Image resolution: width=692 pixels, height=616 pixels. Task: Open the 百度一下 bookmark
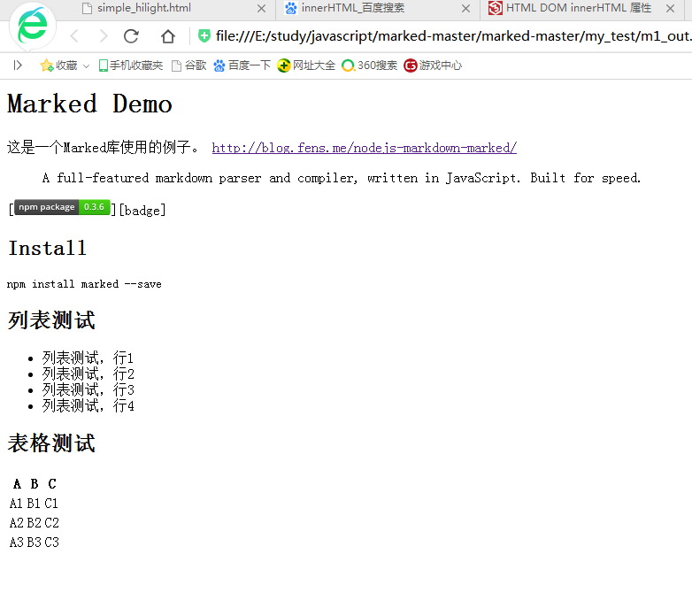[x=242, y=65]
